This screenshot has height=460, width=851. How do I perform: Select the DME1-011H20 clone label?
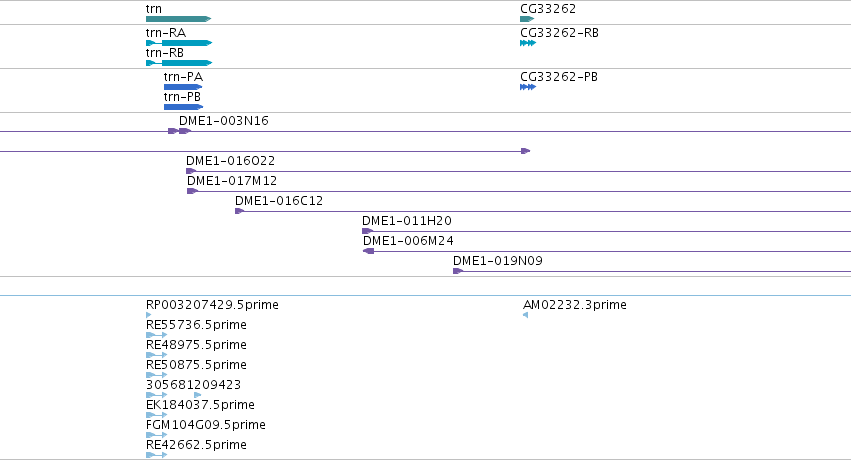[407, 221]
